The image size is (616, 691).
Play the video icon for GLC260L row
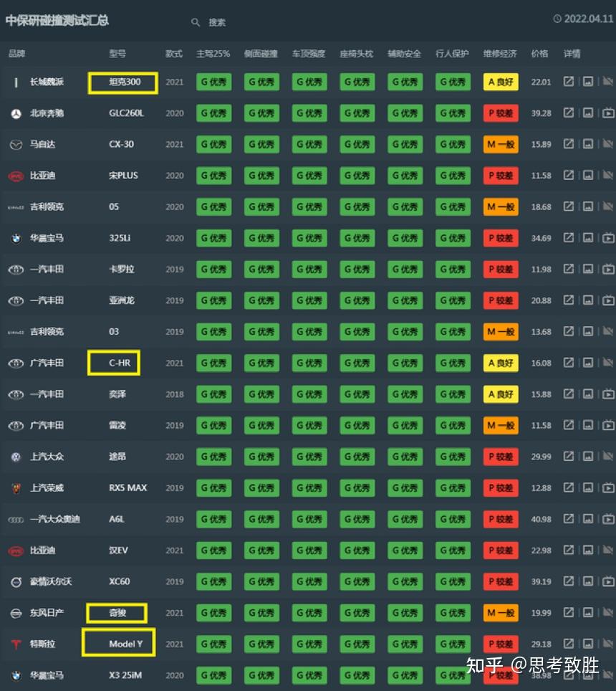click(608, 113)
